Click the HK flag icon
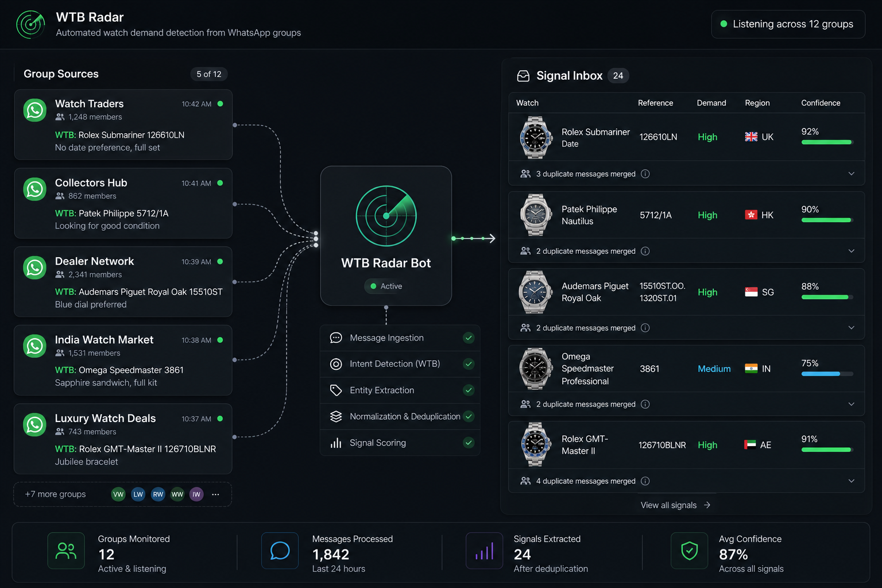This screenshot has width=882, height=588. 751,215
